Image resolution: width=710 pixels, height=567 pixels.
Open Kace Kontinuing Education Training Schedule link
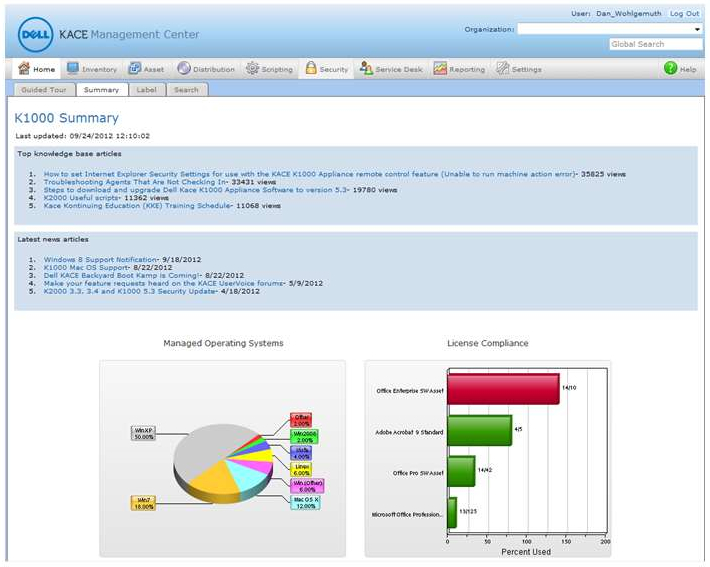click(138, 206)
